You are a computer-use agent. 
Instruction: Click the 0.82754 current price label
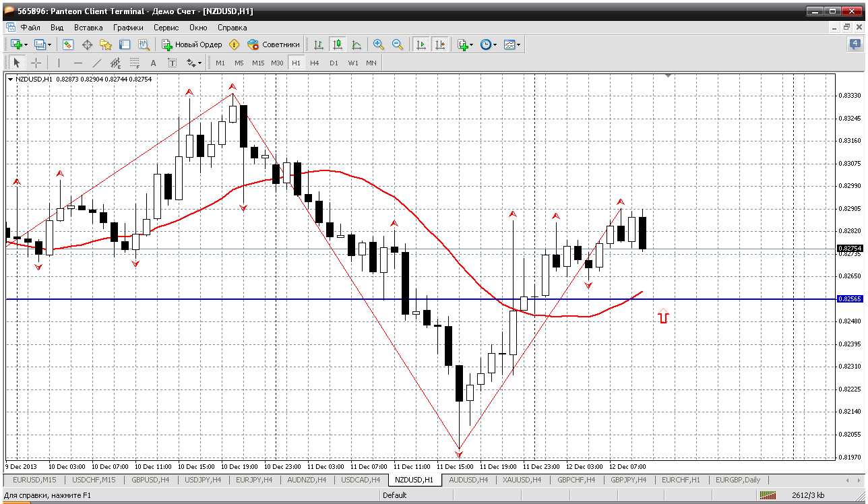(850, 249)
